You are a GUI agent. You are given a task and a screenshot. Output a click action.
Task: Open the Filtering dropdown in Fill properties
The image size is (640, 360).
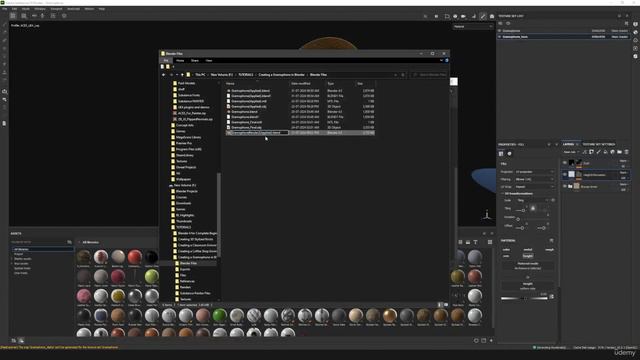tap(534, 179)
